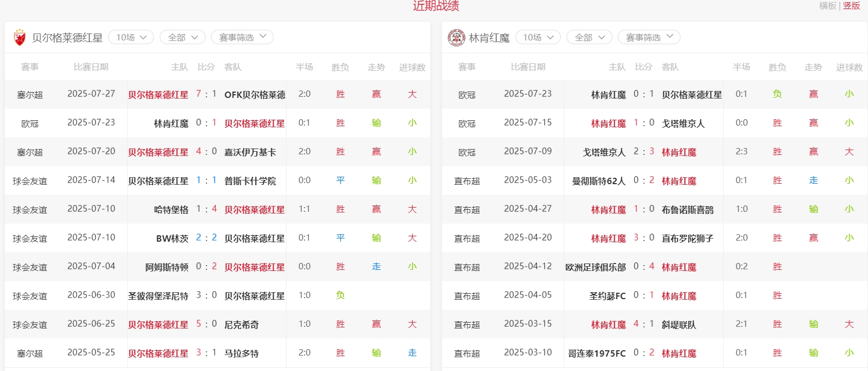The width and height of the screenshot is (868, 371).
Task: Open the 嘉沃伊万基卡 team link
Action: pos(250,152)
